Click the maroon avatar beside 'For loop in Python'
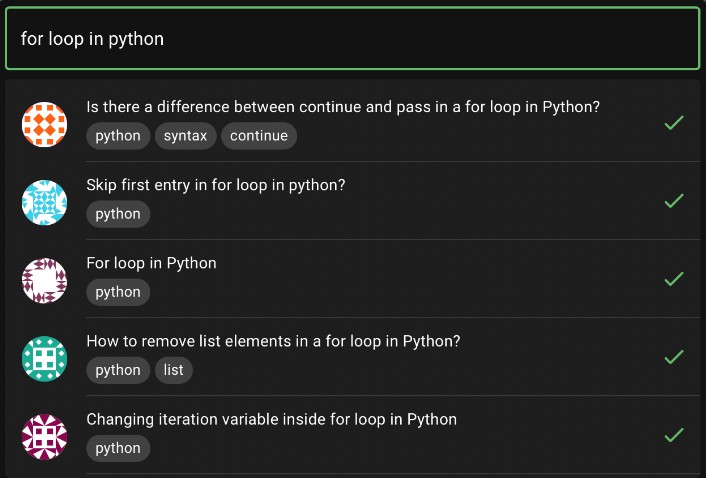This screenshot has width=706, height=478. (x=44, y=280)
